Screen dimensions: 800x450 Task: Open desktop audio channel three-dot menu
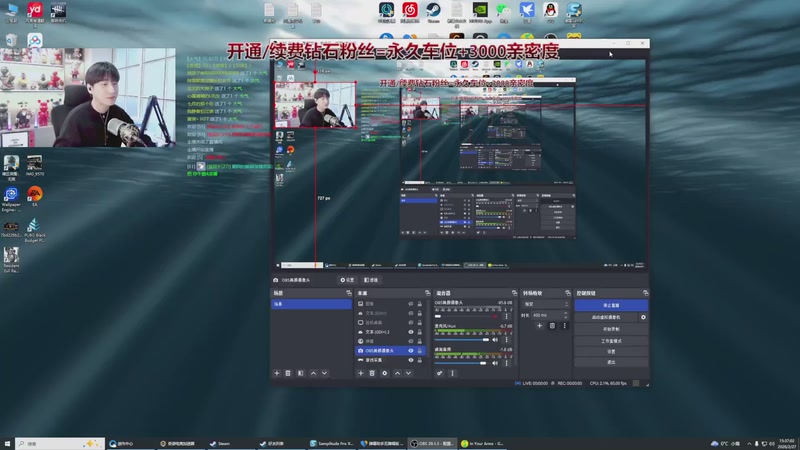tap(507, 363)
